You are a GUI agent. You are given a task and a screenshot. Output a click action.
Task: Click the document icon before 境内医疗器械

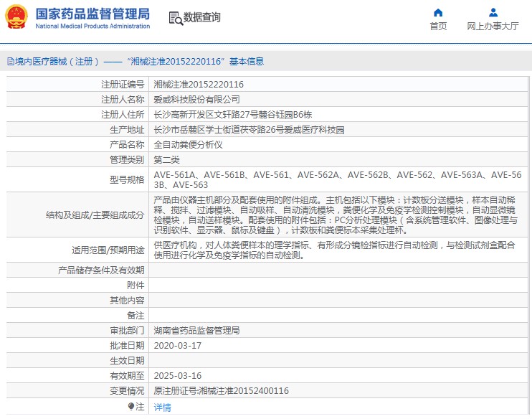[10, 62]
